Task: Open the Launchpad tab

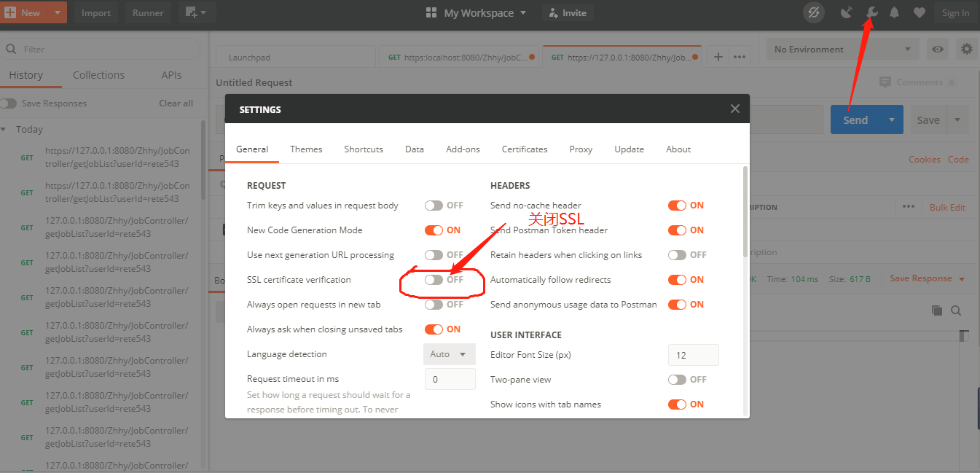Action: pyautogui.click(x=297, y=57)
